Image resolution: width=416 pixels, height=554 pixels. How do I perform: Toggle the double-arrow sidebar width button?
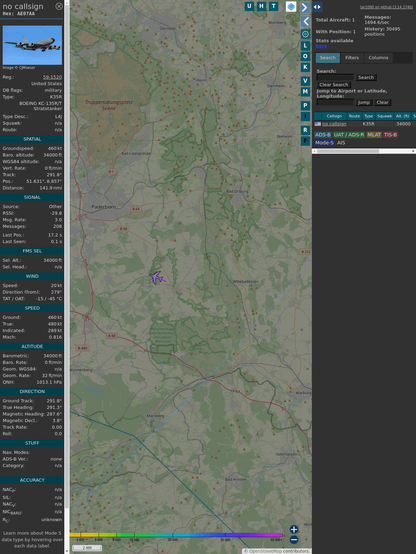(317, 7)
